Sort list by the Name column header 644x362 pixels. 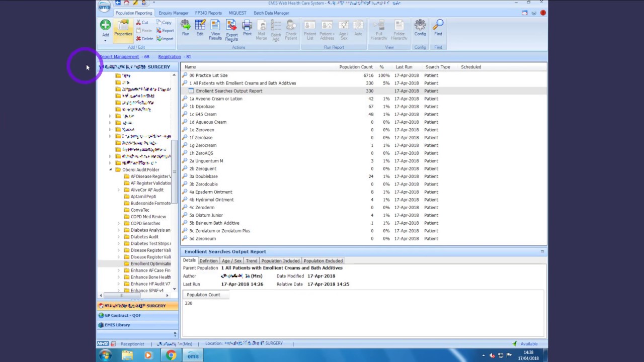click(x=190, y=67)
